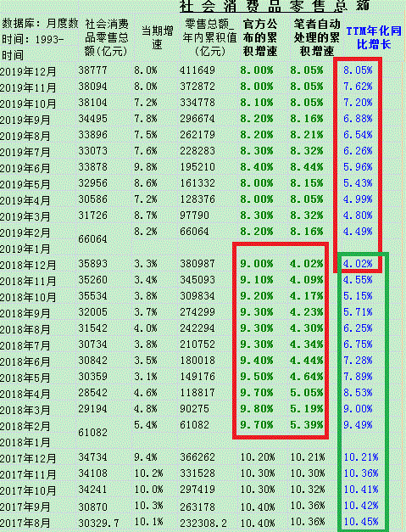
Task: Click cell 30329.7 in 2017年8月 row
Action: click(98, 524)
